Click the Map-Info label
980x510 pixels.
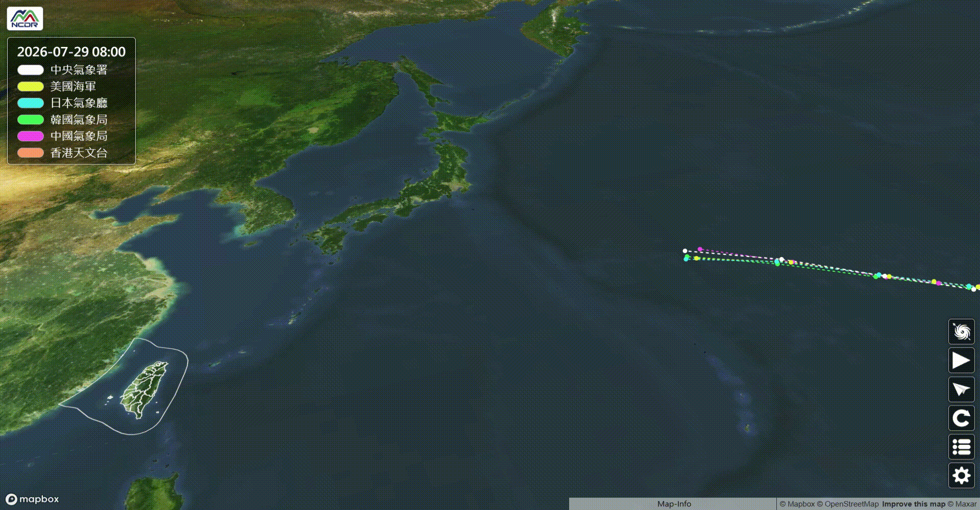[x=674, y=504]
